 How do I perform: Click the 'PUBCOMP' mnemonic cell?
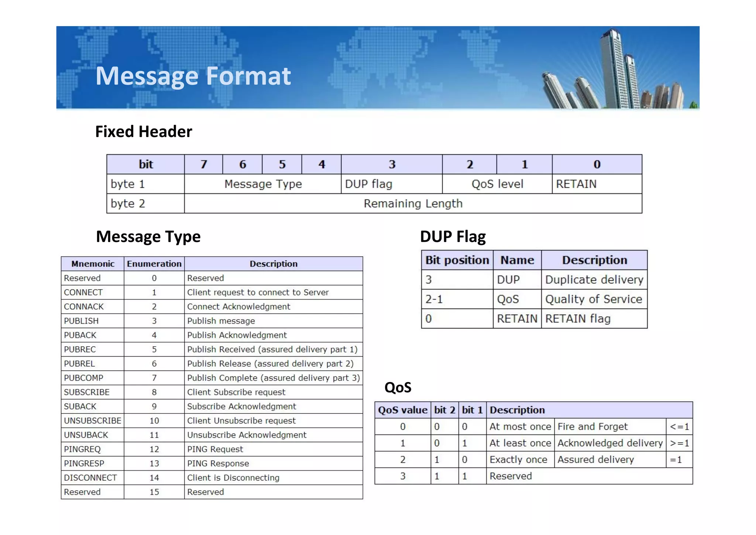(93, 378)
